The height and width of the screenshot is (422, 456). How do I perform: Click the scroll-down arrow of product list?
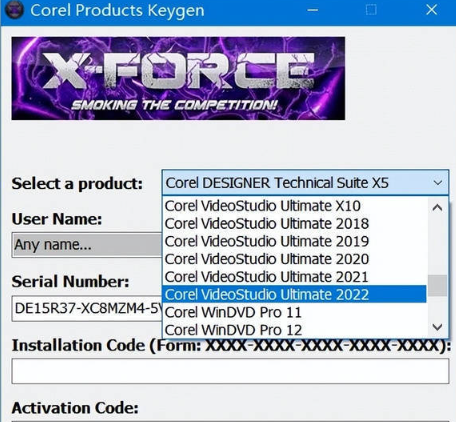(437, 327)
